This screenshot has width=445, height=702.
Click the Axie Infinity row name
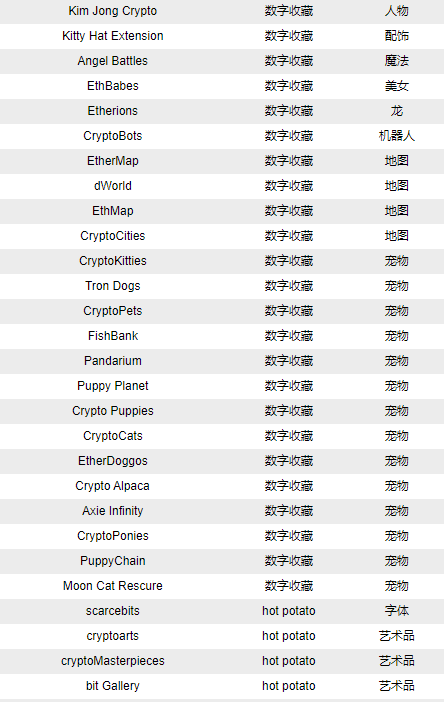[x=112, y=511]
